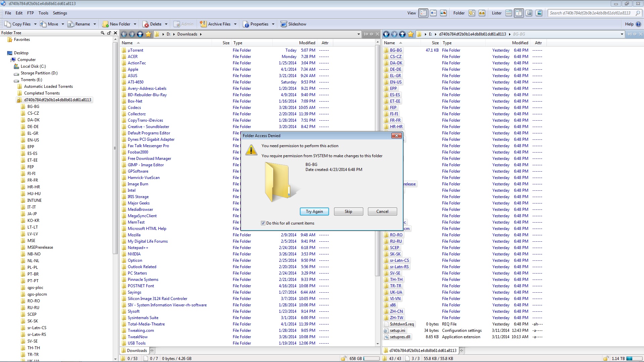
Task: Open favorites star in right pane
Action: (411, 34)
